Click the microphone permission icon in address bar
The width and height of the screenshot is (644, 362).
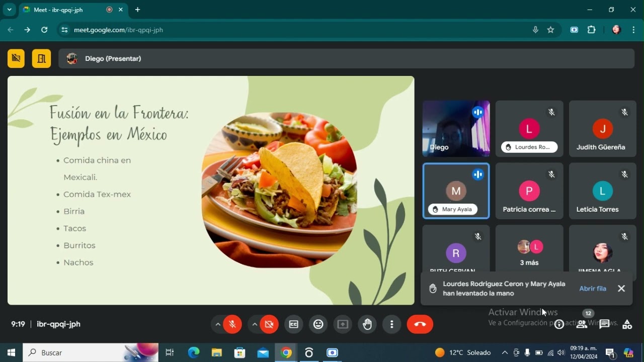[x=535, y=30]
